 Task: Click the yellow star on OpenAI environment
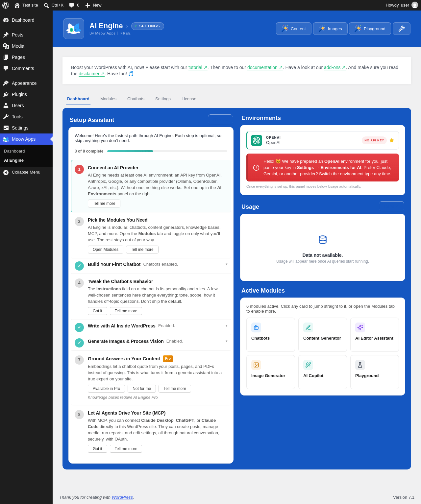[x=392, y=140]
